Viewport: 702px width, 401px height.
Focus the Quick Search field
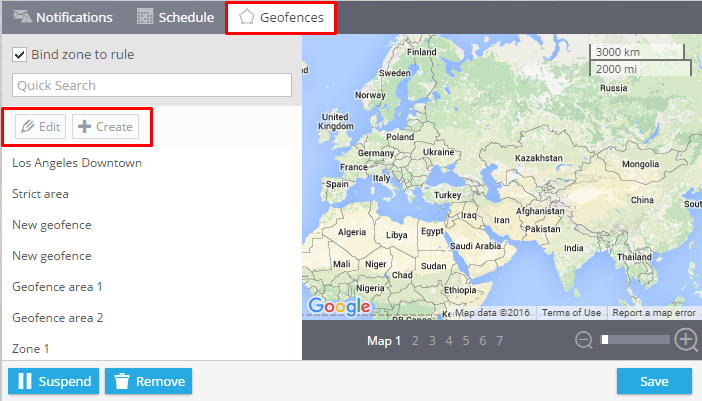152,85
